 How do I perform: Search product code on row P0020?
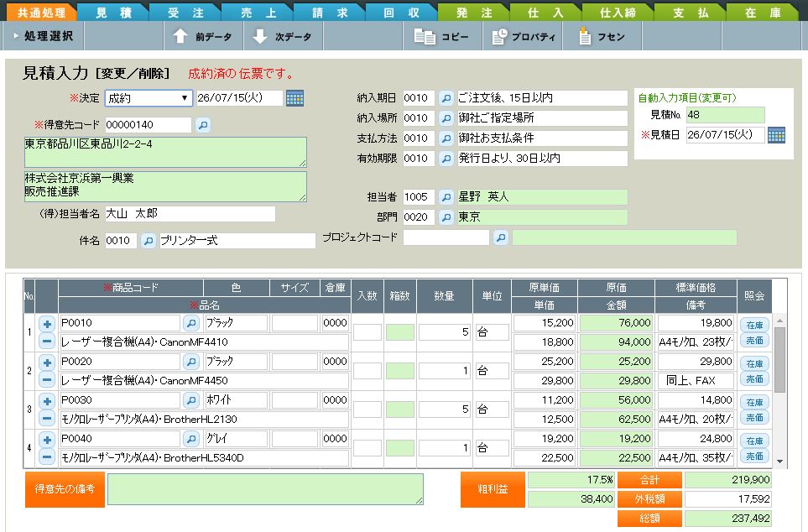pyautogui.click(x=191, y=362)
